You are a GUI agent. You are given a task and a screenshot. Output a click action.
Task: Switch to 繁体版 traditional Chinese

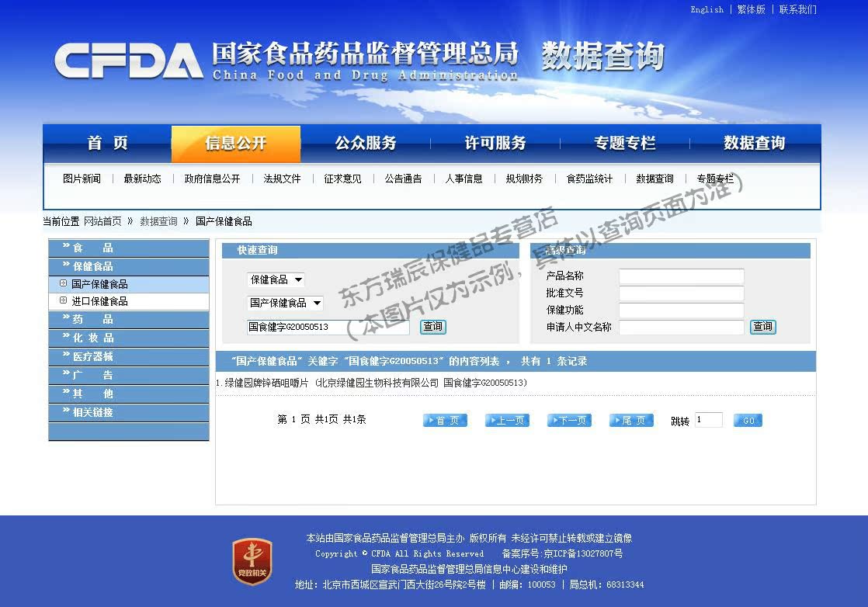pyautogui.click(x=752, y=9)
